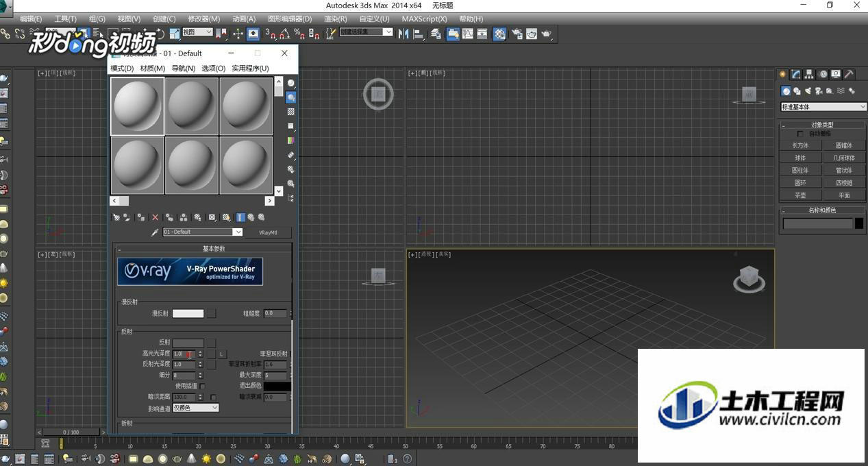This screenshot has width=868, height=466.
Task: Click the sample type sphere icon
Action: (291, 83)
